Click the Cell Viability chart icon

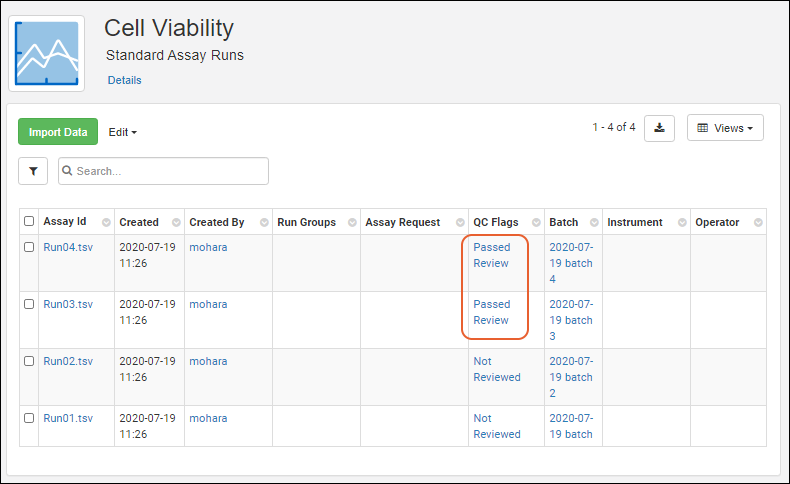point(46,53)
